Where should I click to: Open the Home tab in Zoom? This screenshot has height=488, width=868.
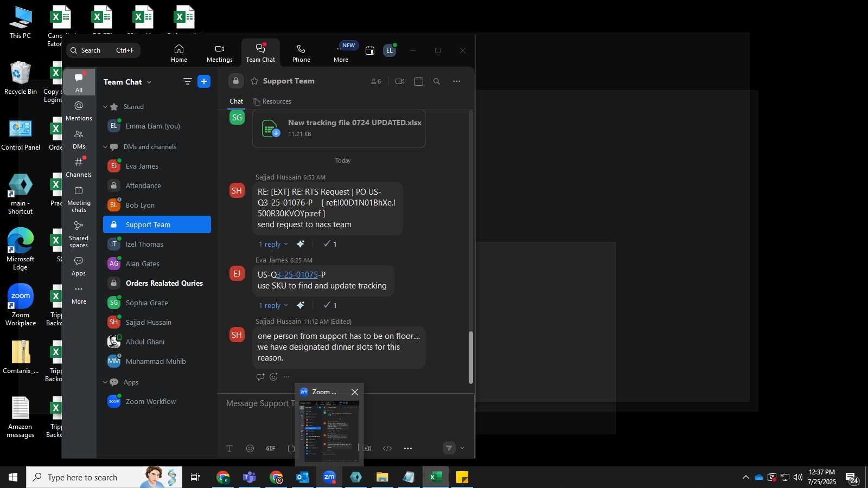[x=179, y=53]
